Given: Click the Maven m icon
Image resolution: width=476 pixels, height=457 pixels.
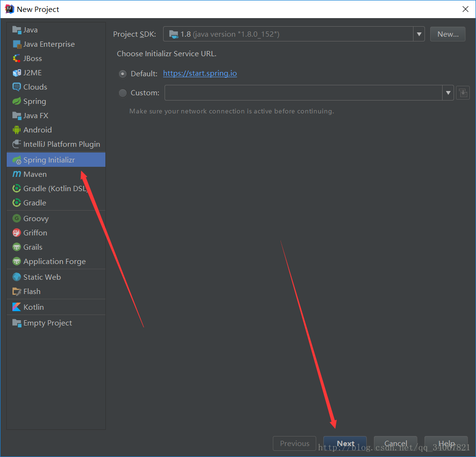Looking at the screenshot, I should (17, 174).
